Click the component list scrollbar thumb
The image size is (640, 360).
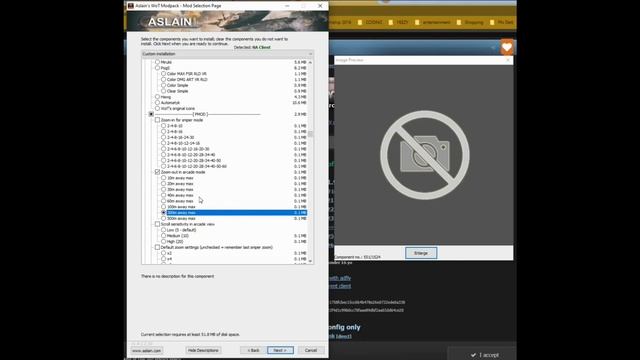(x=310, y=134)
